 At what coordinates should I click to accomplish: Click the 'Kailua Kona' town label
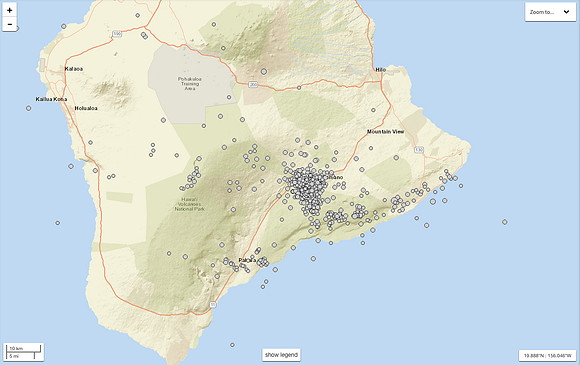pyautogui.click(x=51, y=99)
